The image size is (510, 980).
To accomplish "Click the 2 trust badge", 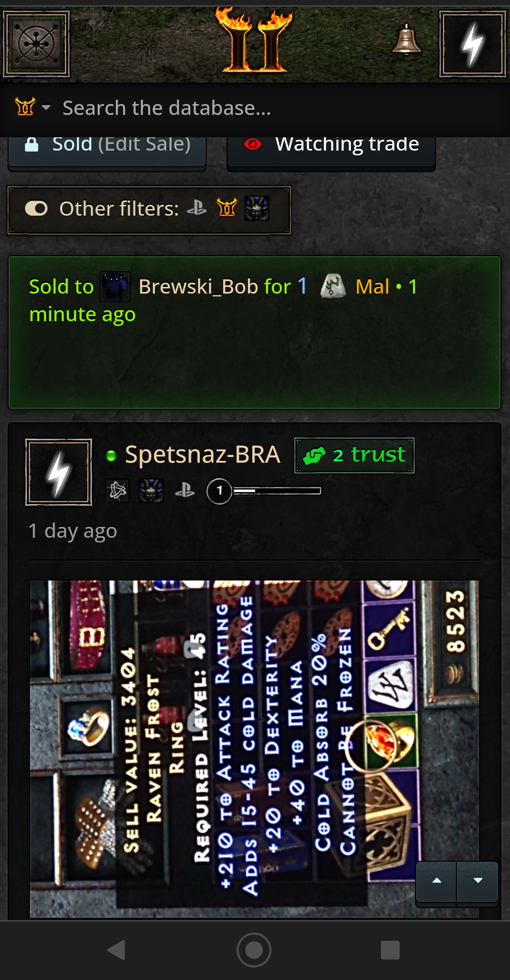I will pyautogui.click(x=354, y=455).
